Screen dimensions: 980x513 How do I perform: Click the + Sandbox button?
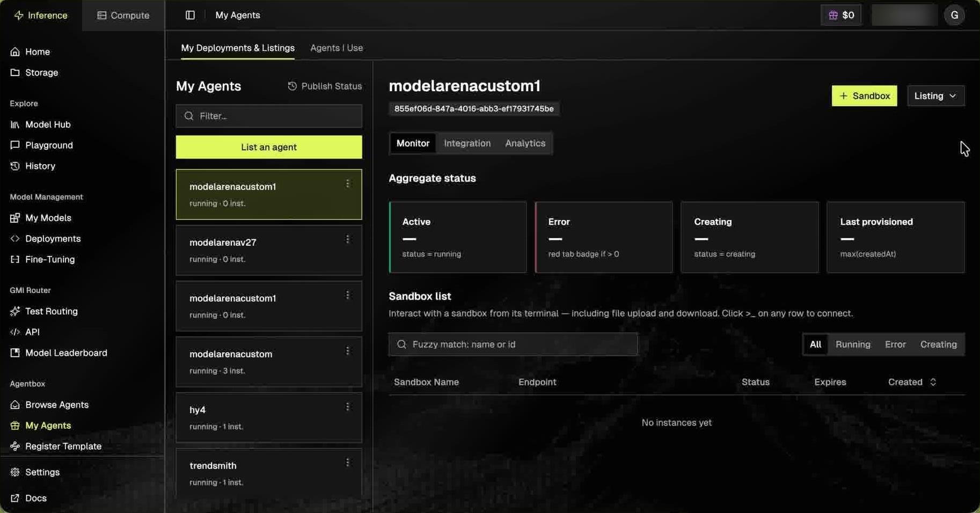(x=864, y=96)
